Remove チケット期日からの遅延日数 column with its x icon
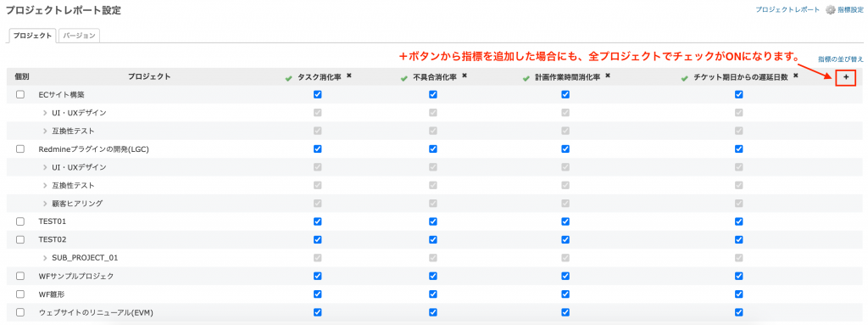Screen dimensions: 868x325 [795, 76]
